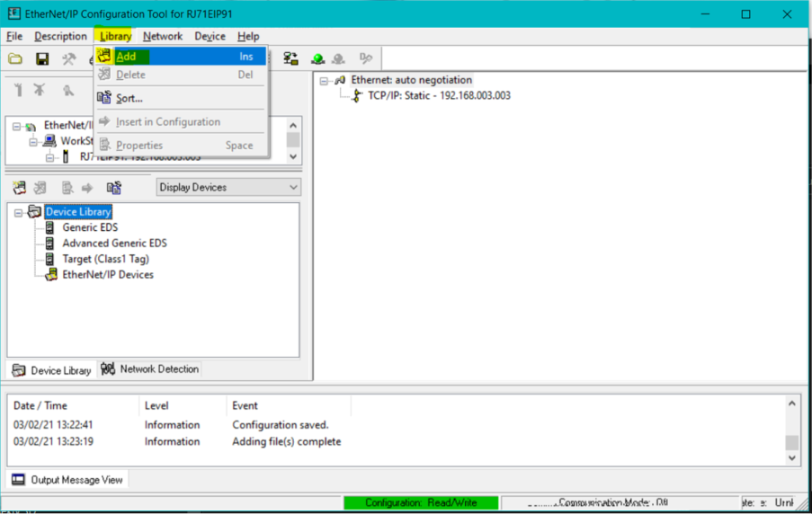812x514 pixels.
Task: Click the 'Configuration saved.' log entry
Action: click(x=281, y=424)
